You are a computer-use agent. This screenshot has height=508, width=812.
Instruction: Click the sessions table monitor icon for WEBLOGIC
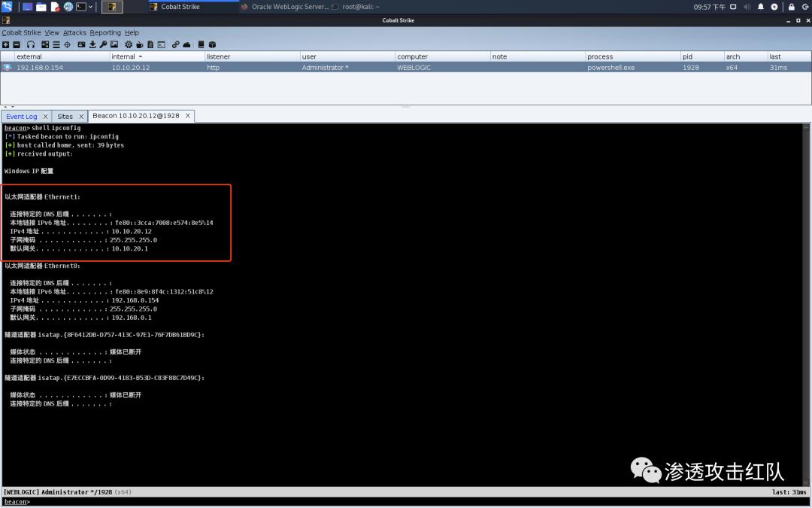click(7, 68)
